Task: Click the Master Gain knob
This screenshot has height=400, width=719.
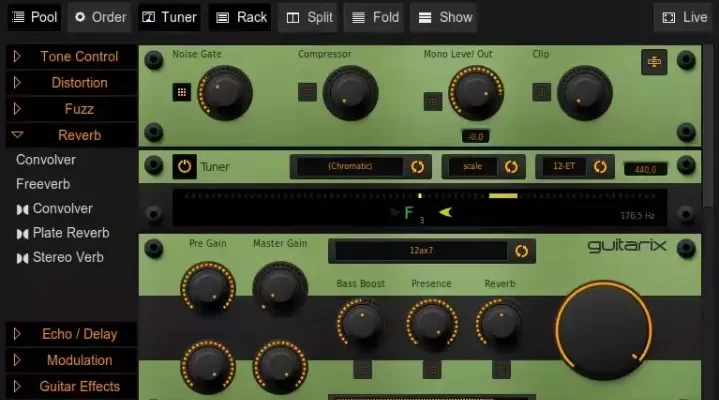Action: click(x=280, y=288)
